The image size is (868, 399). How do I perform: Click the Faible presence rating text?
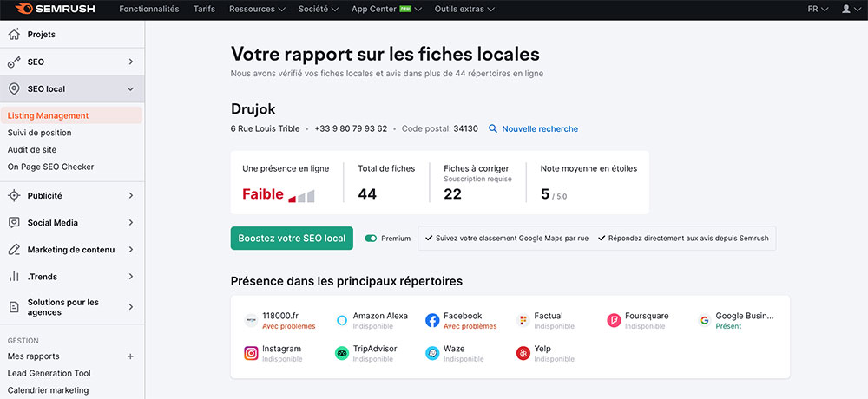[x=263, y=194]
